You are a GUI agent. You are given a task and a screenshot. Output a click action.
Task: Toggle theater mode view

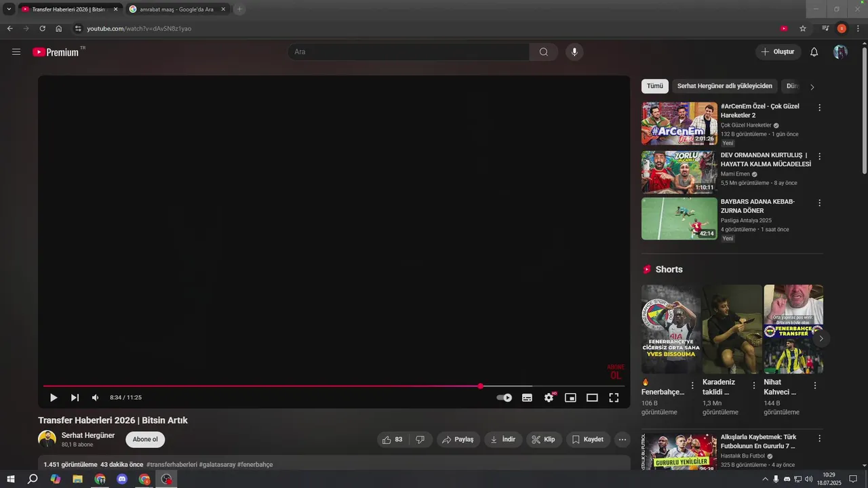click(x=592, y=398)
